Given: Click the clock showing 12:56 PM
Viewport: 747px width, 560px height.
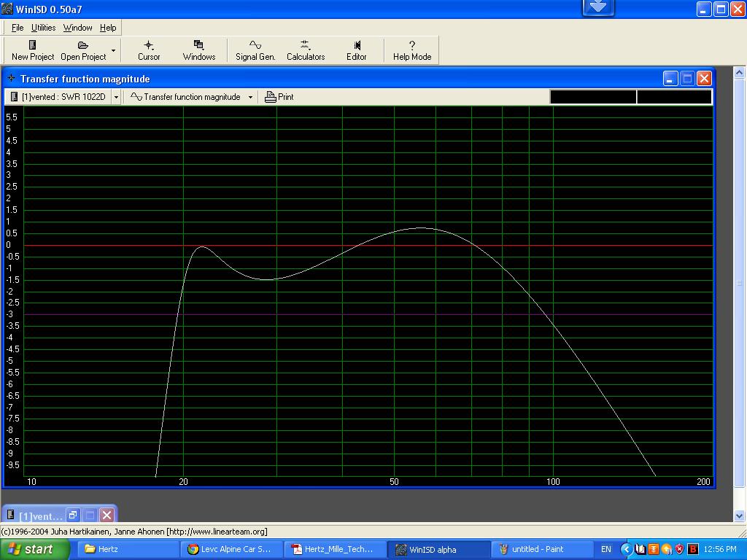Looking at the screenshot, I should pyautogui.click(x=720, y=550).
